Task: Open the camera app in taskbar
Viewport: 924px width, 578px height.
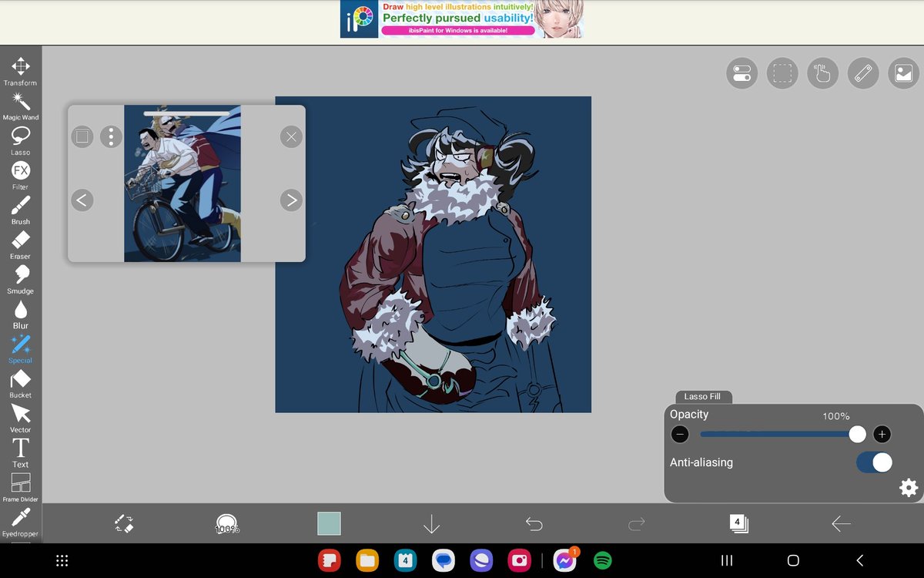Action: [x=518, y=561]
